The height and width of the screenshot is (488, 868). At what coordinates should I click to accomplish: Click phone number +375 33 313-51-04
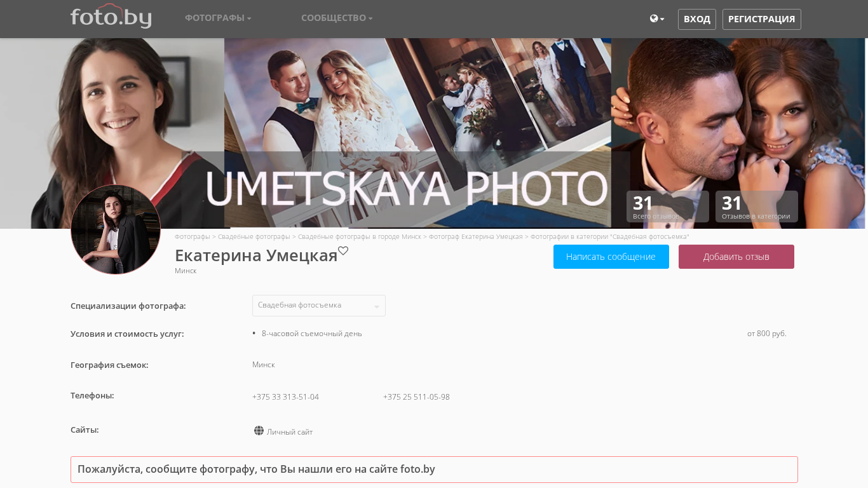coord(286,397)
